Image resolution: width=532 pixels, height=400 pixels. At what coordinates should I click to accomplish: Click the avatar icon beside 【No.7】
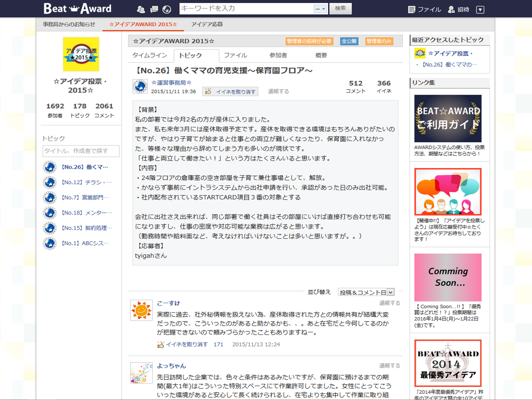point(50,197)
